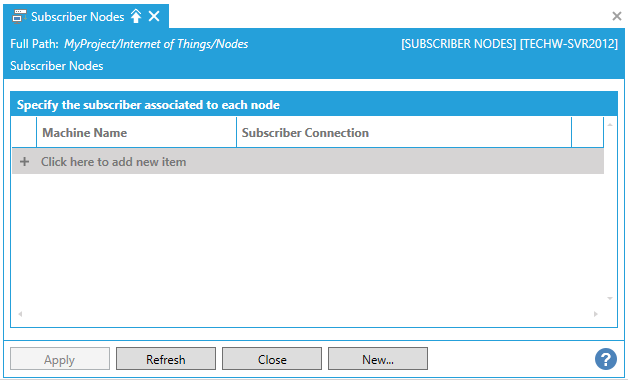Click the scroll-left arrow of the grid
This screenshot has height=382, width=628.
coord(20,314)
